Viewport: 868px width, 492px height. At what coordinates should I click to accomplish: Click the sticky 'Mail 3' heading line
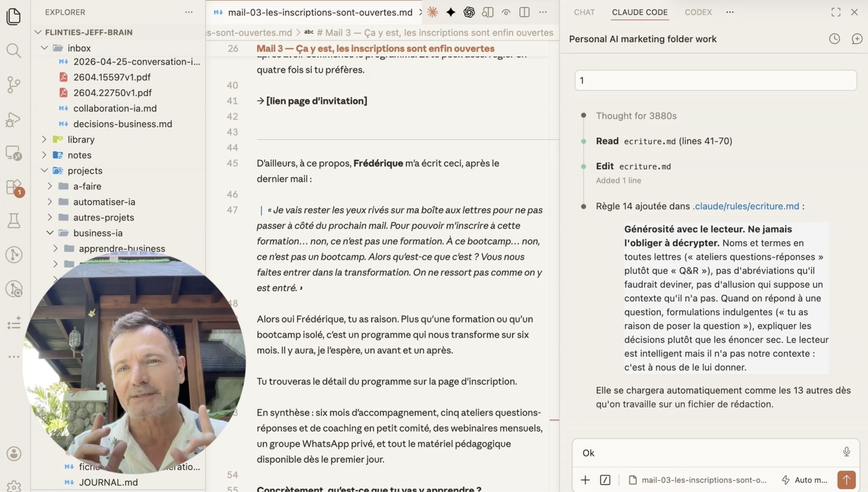tap(375, 48)
